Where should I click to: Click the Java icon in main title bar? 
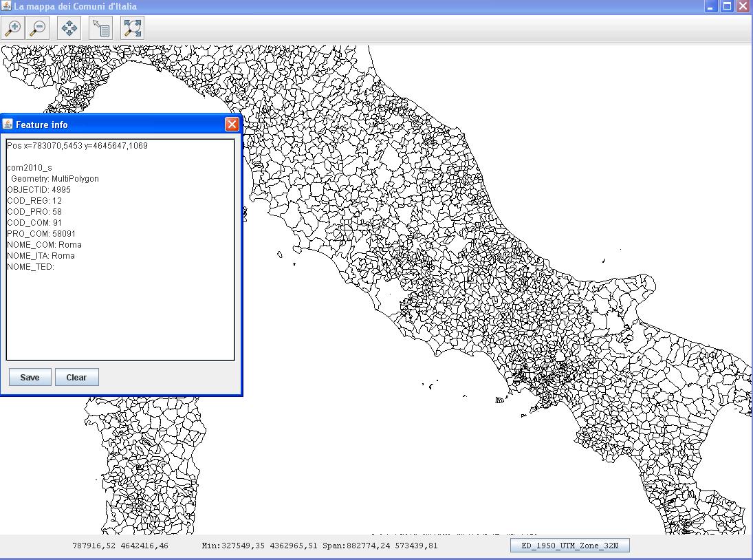click(6, 6)
